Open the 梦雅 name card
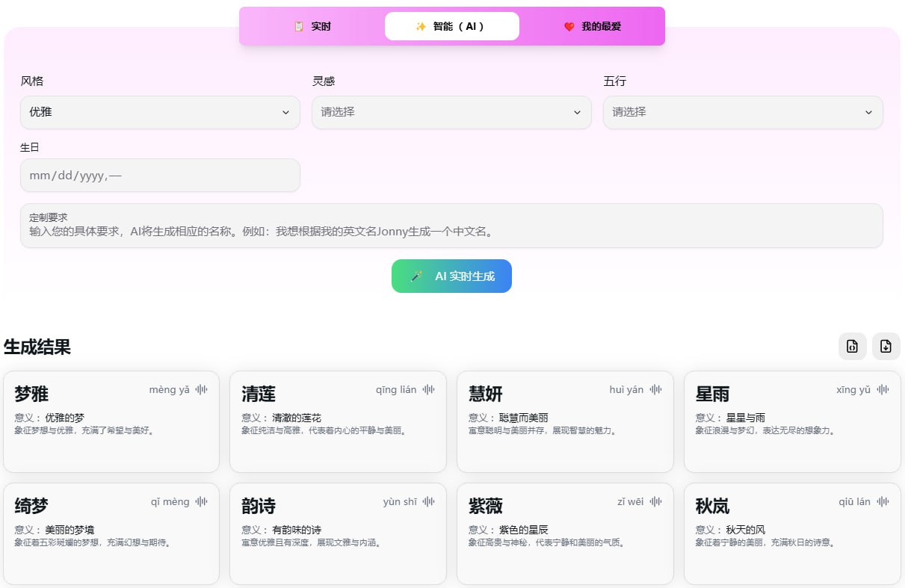 tap(111, 421)
